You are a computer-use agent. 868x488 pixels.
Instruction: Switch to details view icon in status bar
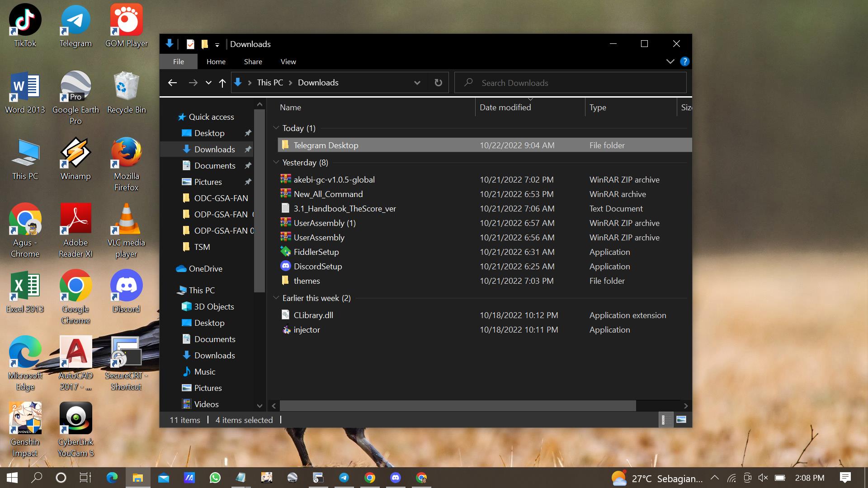[665, 420]
